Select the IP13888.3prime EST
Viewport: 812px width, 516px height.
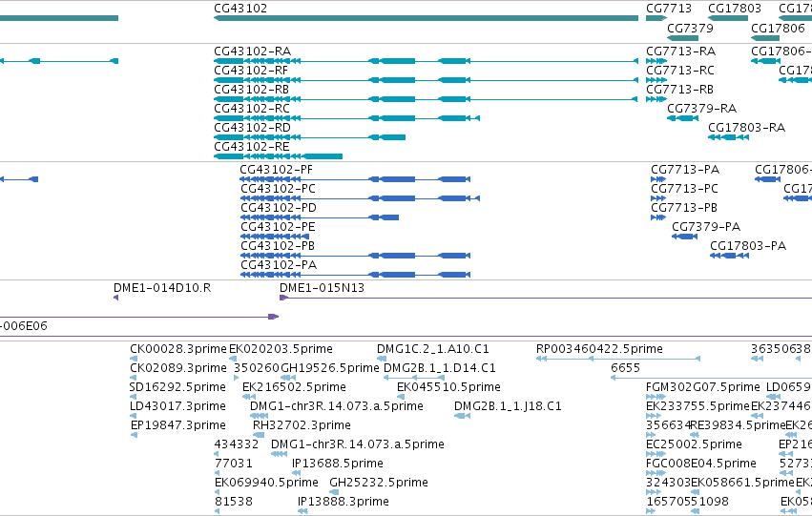point(302,512)
